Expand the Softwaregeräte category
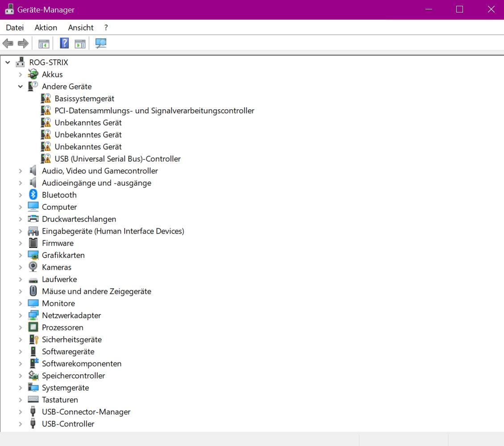 20,351
